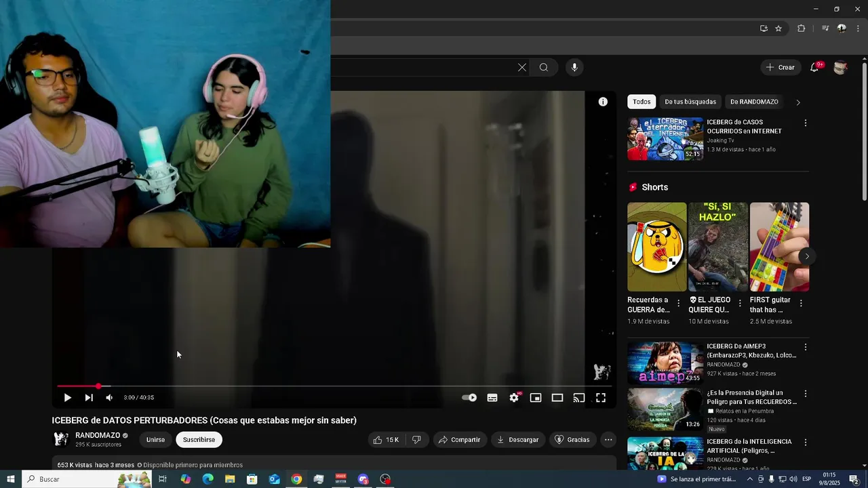Open options for Presencia Digital video

tap(806, 394)
